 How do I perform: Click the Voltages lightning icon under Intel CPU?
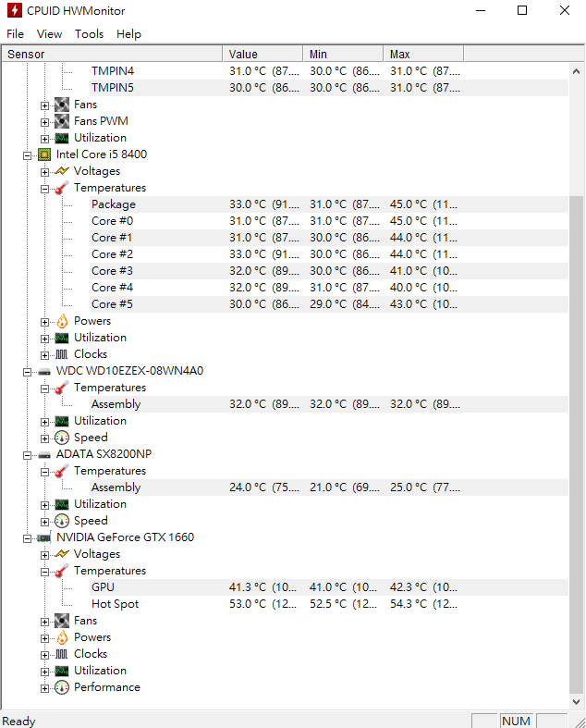tap(62, 171)
